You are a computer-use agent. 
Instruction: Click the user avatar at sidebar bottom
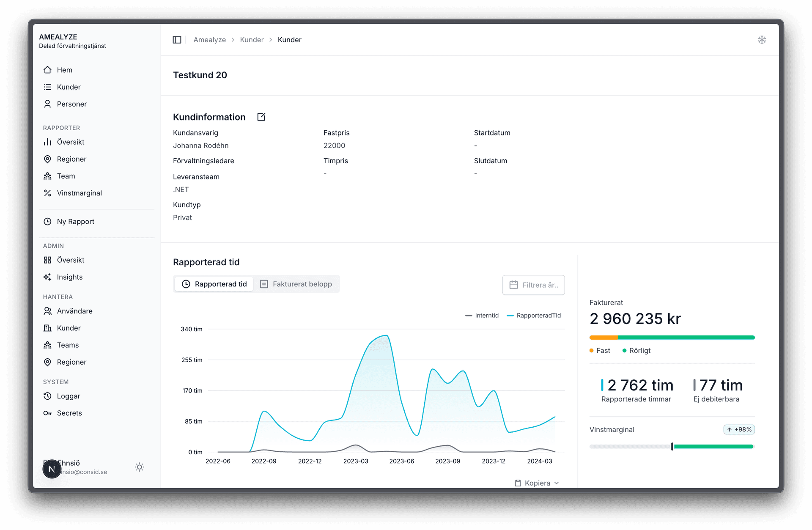52,469
